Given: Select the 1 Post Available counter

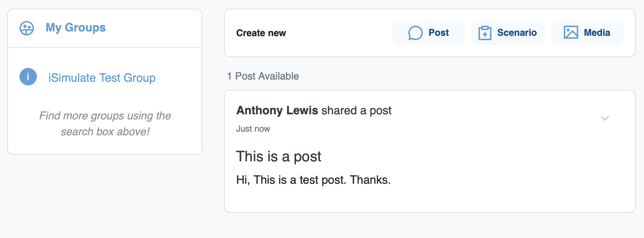Looking at the screenshot, I should point(263,76).
